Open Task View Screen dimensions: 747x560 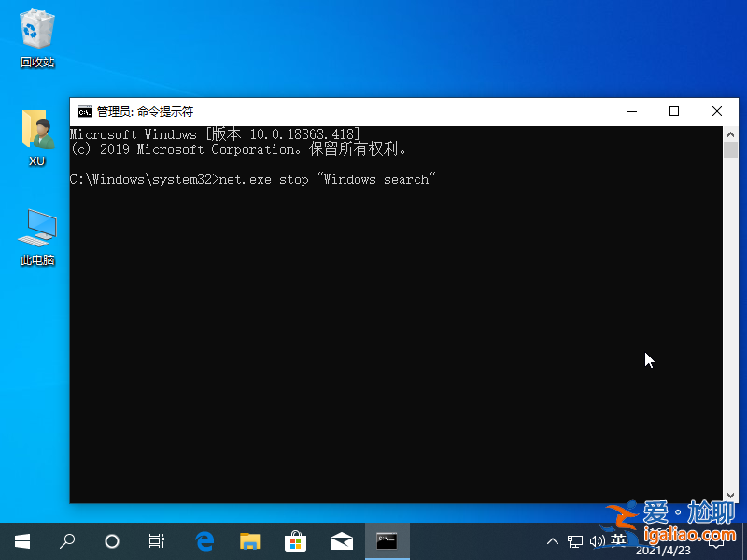coord(156,541)
